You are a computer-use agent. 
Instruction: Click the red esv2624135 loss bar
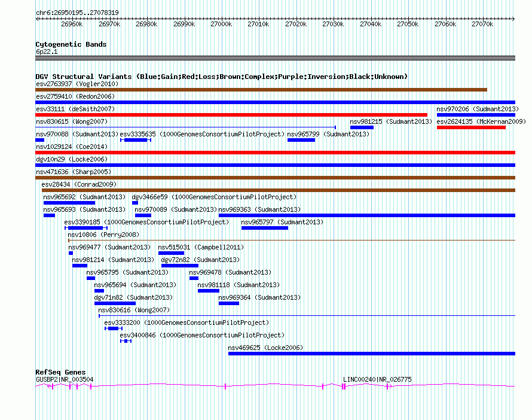coord(471,127)
